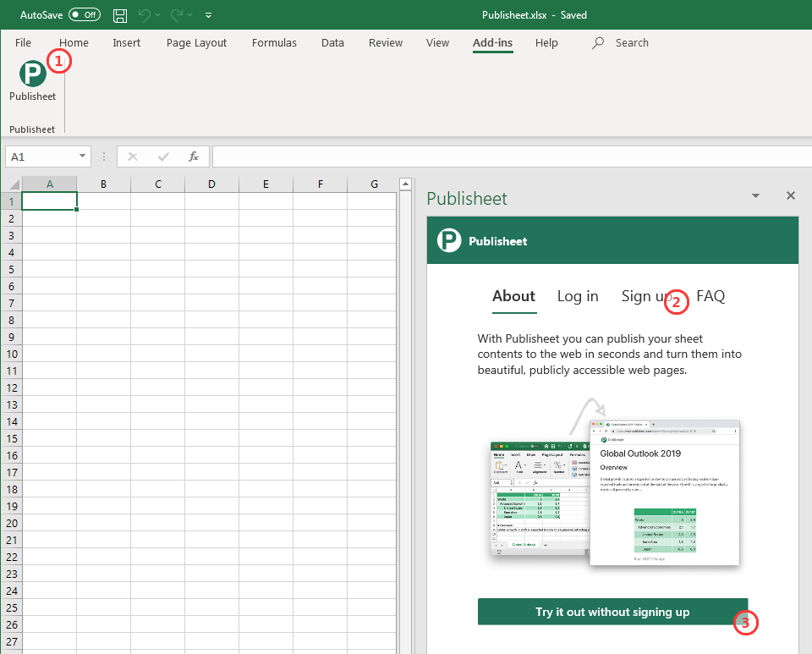Select column F header
Image resolution: width=812 pixels, height=654 pixels.
[x=320, y=184]
